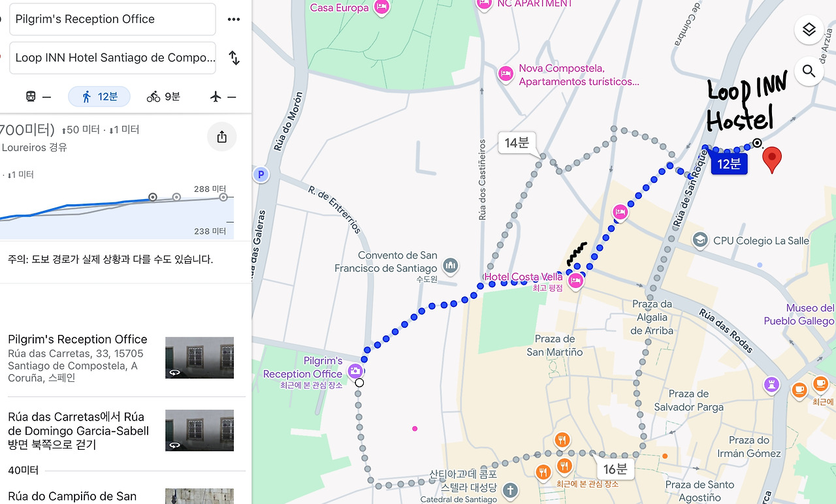The image size is (836, 504).
Task: Open the Rúa das Carretas walking step
Action: click(123, 430)
